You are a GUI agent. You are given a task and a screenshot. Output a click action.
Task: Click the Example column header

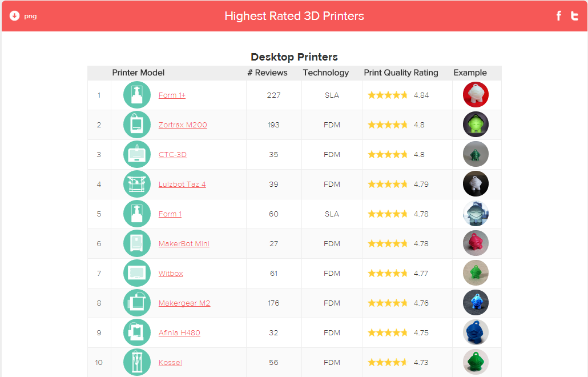coord(470,73)
